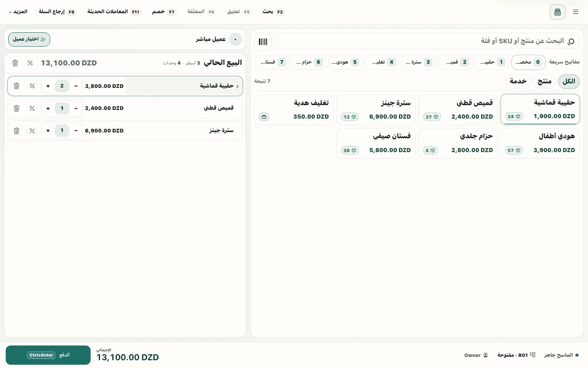Click the 13,100.00 DZD footer total
The width and height of the screenshot is (588, 368).
point(127,357)
